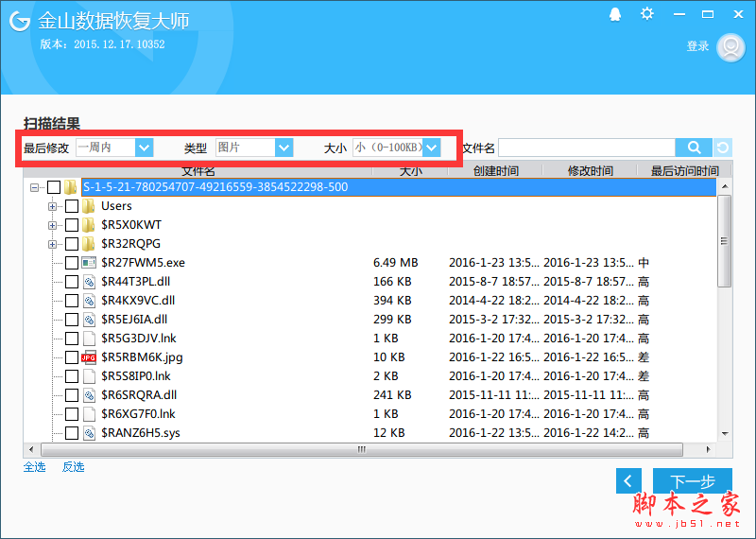Click the 全选 link
Viewport: 756px width, 539px height.
35,467
